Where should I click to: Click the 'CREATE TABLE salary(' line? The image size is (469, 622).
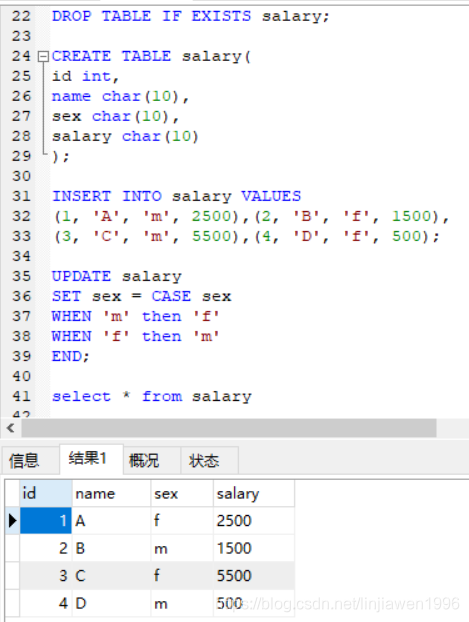click(x=151, y=56)
